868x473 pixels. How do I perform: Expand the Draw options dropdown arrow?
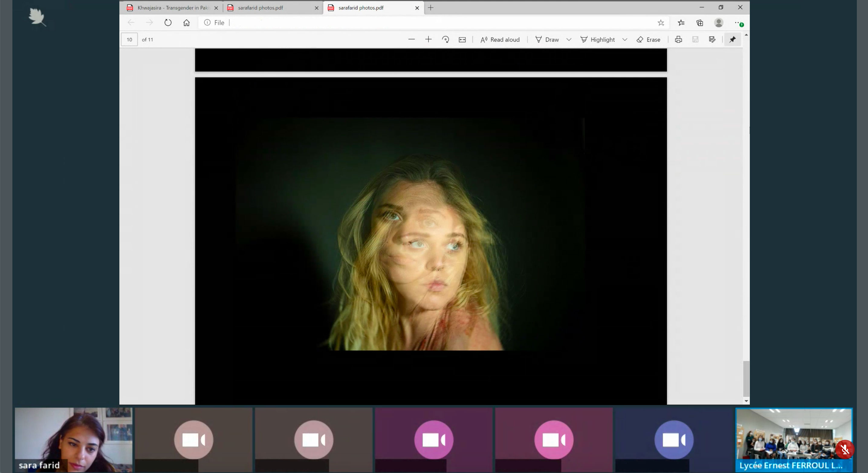pos(569,39)
